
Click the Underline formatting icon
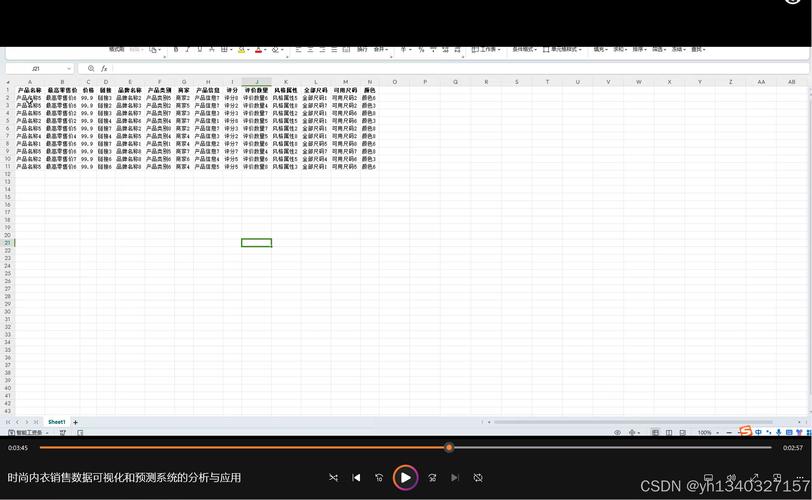[200, 50]
